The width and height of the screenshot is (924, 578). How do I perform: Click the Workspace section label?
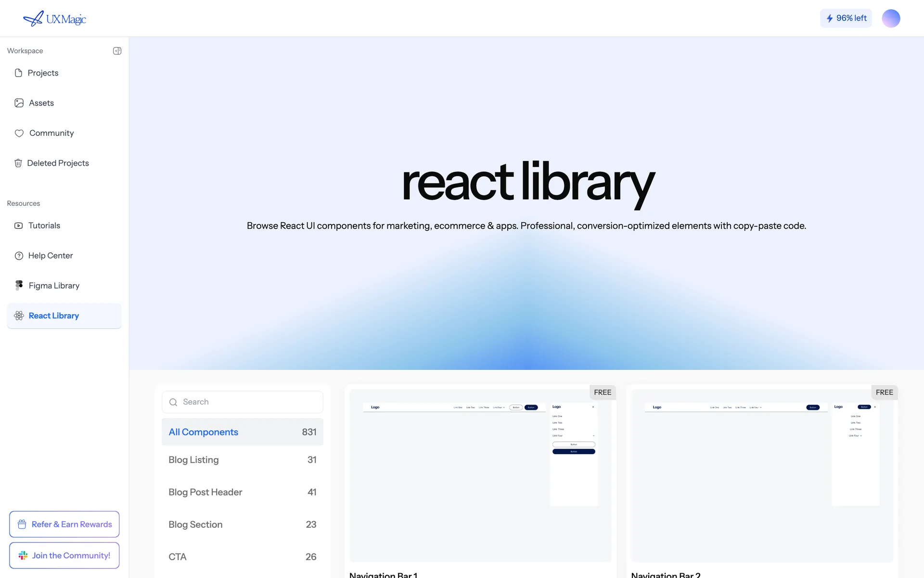25,51
